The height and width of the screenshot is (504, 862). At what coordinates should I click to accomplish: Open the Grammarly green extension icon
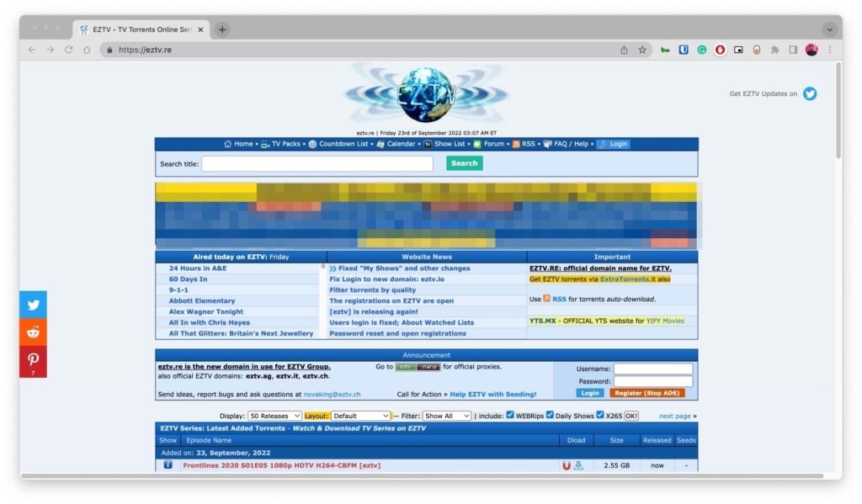click(x=701, y=50)
